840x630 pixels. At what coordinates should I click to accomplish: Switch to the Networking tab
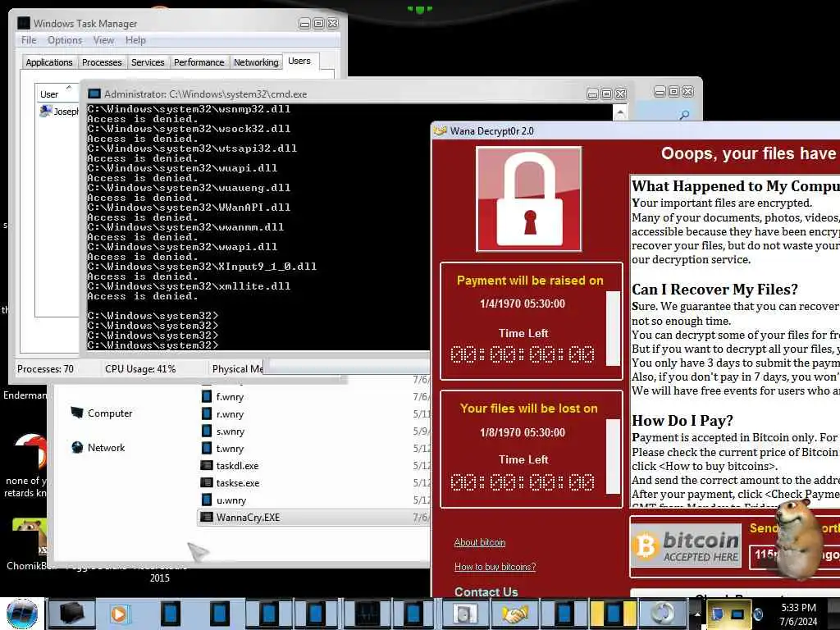click(256, 62)
